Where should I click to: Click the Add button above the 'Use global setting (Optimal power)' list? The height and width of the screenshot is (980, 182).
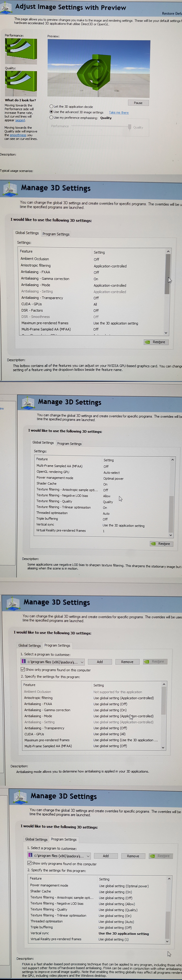[x=106, y=856]
